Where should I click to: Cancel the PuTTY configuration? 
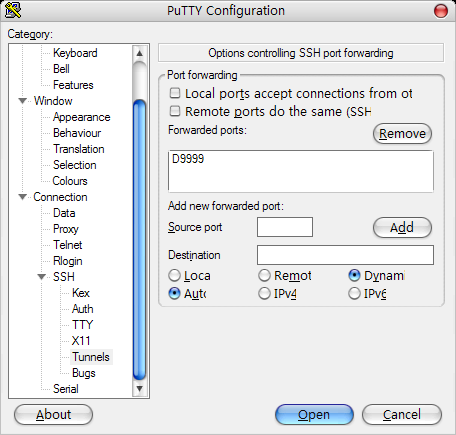402,415
